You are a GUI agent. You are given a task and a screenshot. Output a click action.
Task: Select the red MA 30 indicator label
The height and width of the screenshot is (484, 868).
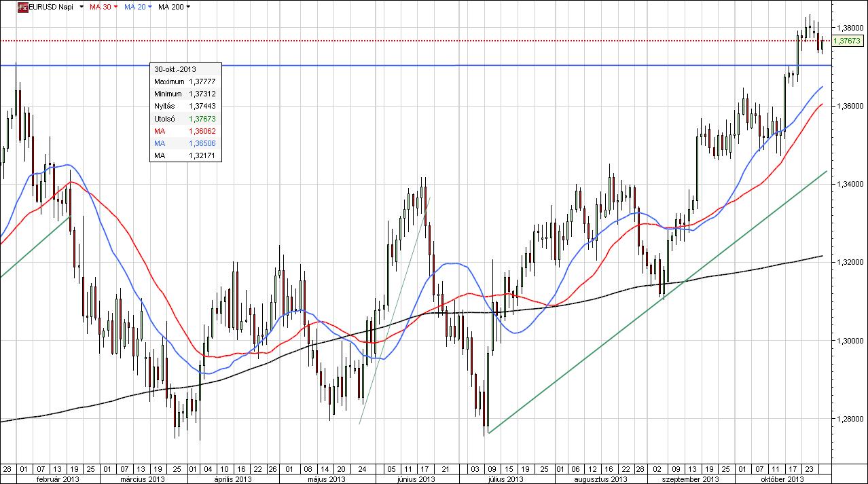[101, 7]
